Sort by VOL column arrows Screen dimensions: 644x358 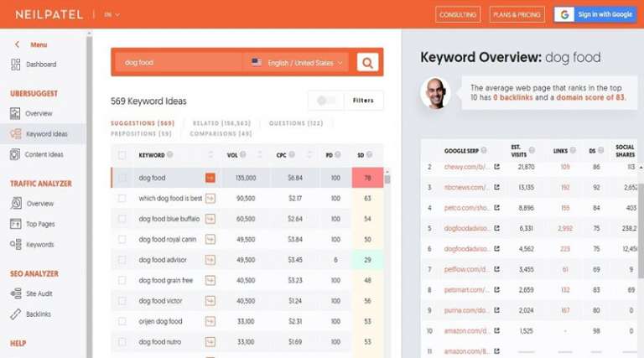click(x=260, y=155)
